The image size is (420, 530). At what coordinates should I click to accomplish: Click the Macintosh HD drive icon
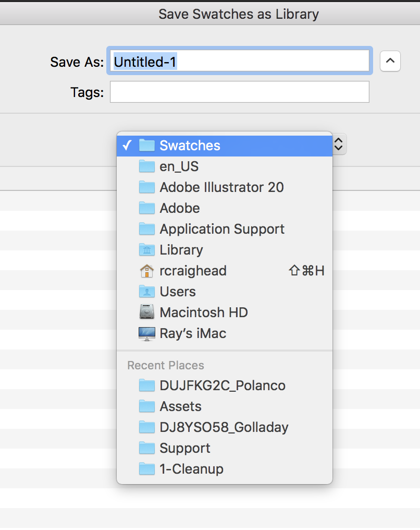tap(147, 312)
